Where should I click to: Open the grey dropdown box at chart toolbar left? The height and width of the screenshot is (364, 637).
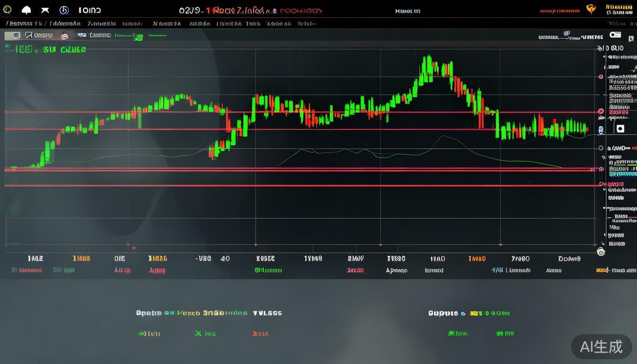pyautogui.click(x=12, y=36)
